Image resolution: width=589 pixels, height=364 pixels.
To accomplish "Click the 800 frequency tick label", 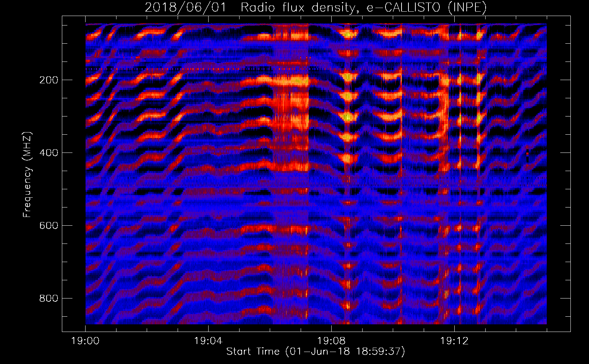I will (x=48, y=298).
